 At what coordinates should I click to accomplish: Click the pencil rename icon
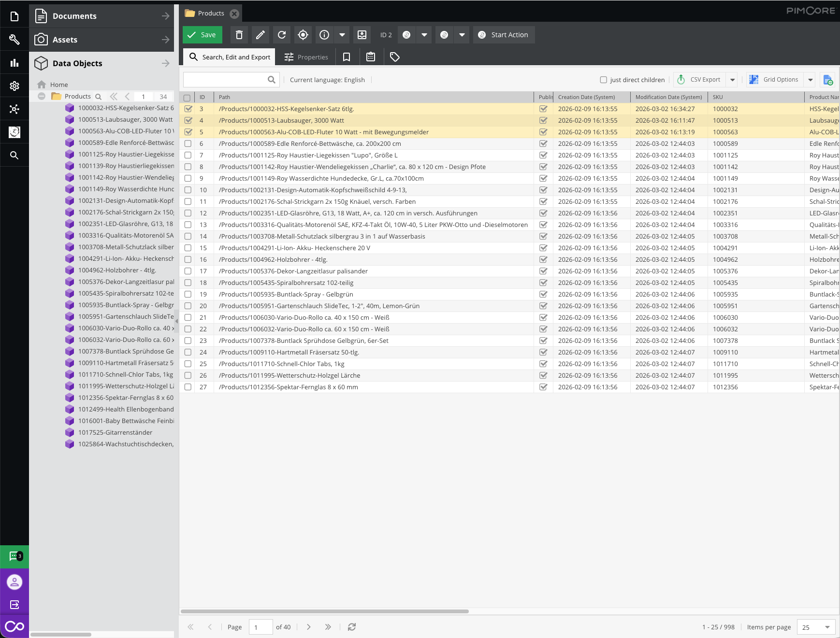coord(261,35)
